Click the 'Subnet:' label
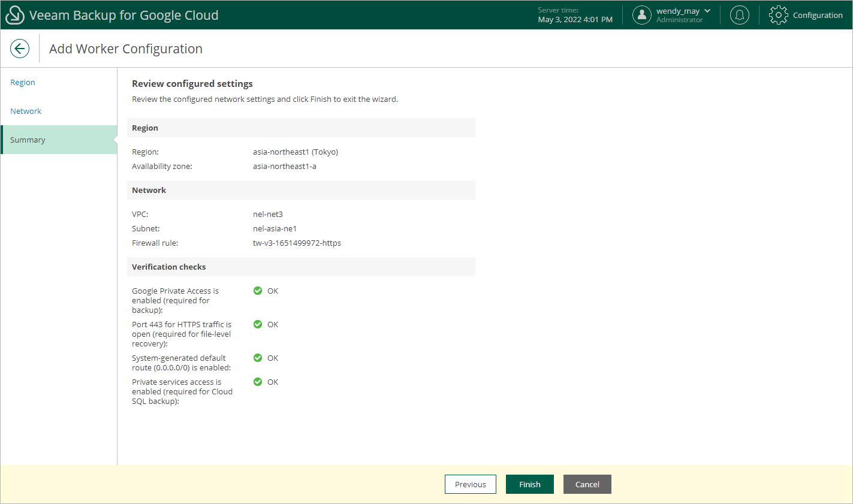 (146, 228)
